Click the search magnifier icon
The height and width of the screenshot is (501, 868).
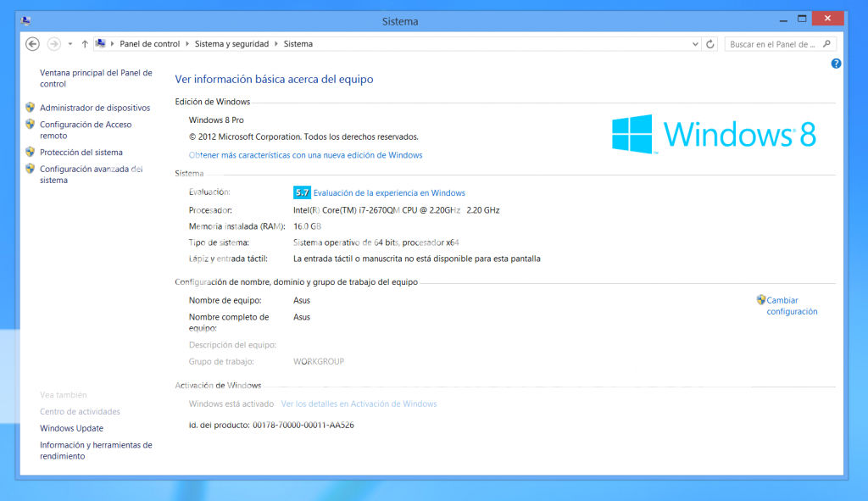(x=827, y=44)
